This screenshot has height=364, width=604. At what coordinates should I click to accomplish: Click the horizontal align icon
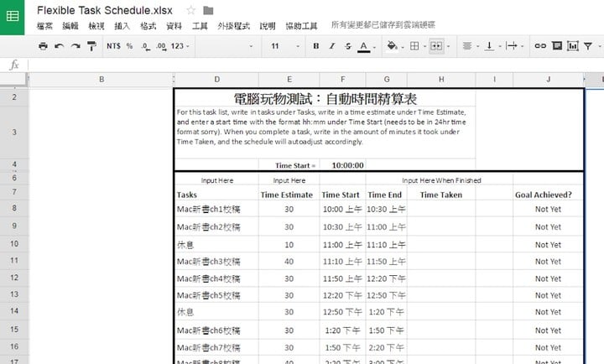(467, 46)
